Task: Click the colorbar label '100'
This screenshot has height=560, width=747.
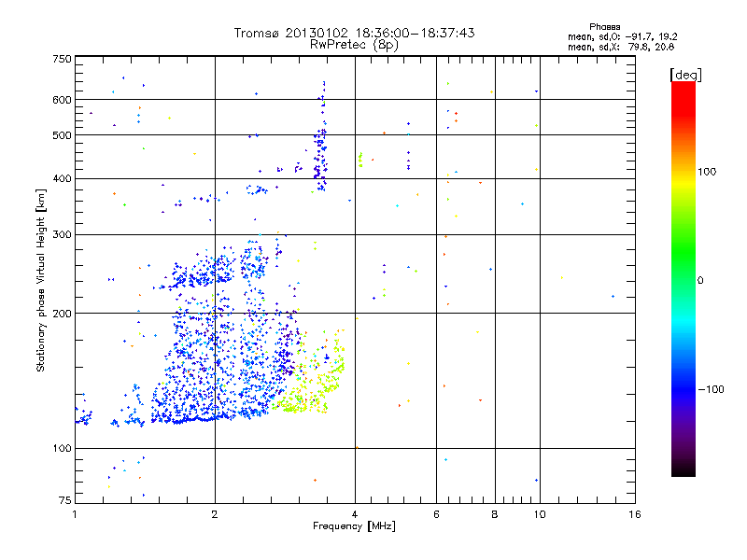Action: [707, 172]
